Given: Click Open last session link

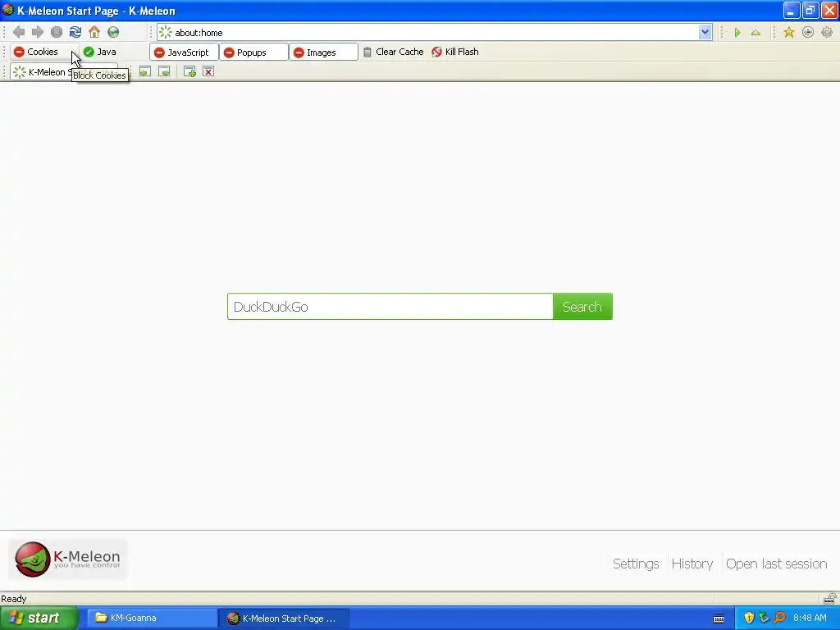Looking at the screenshot, I should pos(776,564).
